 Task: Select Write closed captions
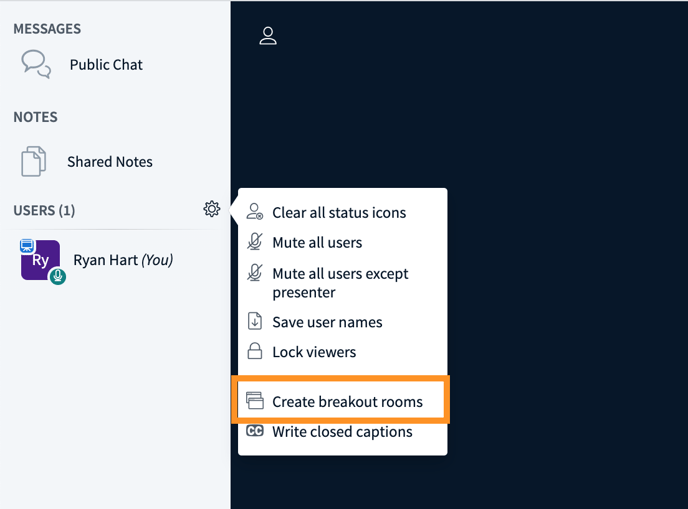tap(342, 432)
